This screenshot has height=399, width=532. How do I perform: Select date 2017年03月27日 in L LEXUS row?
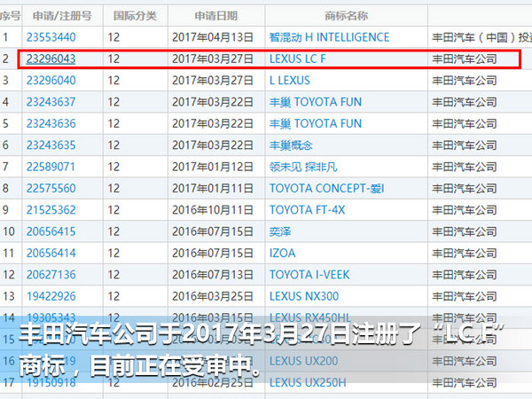[x=213, y=81]
